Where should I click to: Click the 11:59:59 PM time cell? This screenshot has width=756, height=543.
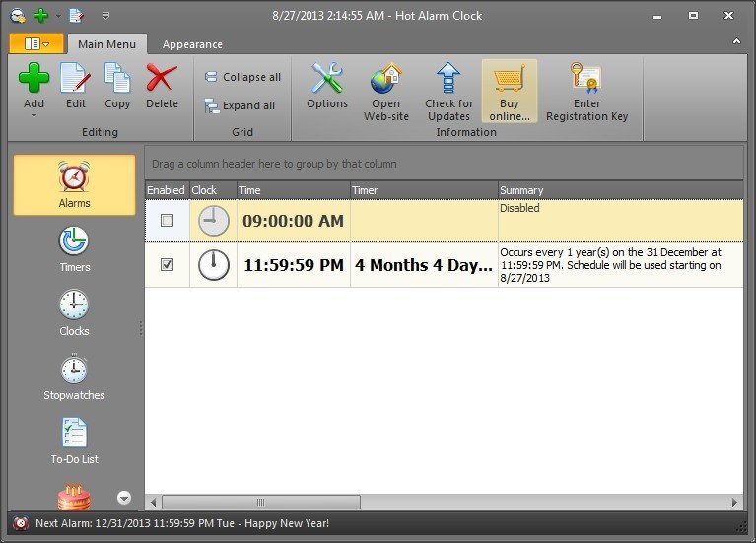coord(293,265)
